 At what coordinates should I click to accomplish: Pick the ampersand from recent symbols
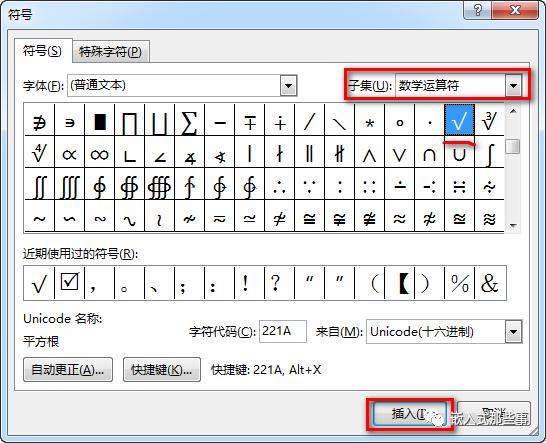(x=490, y=283)
